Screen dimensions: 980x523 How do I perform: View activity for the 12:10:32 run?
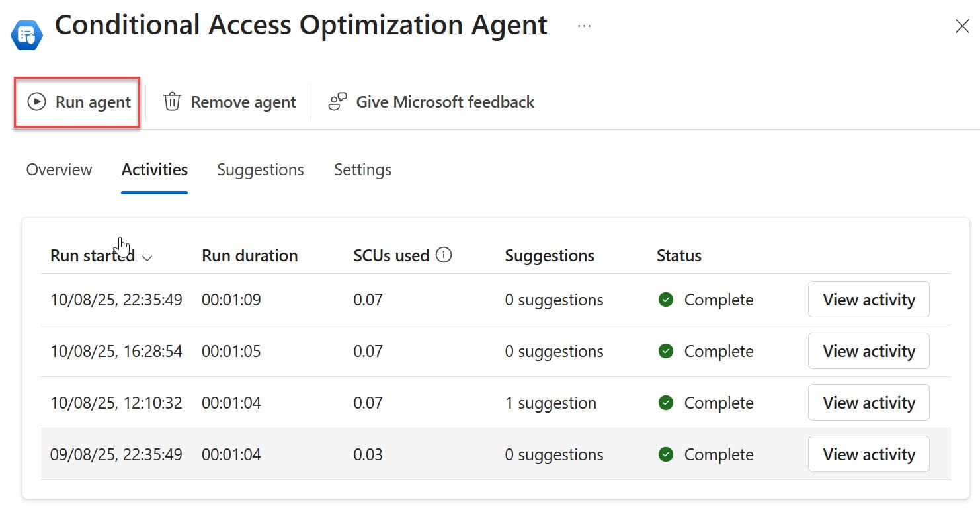pyautogui.click(x=868, y=403)
